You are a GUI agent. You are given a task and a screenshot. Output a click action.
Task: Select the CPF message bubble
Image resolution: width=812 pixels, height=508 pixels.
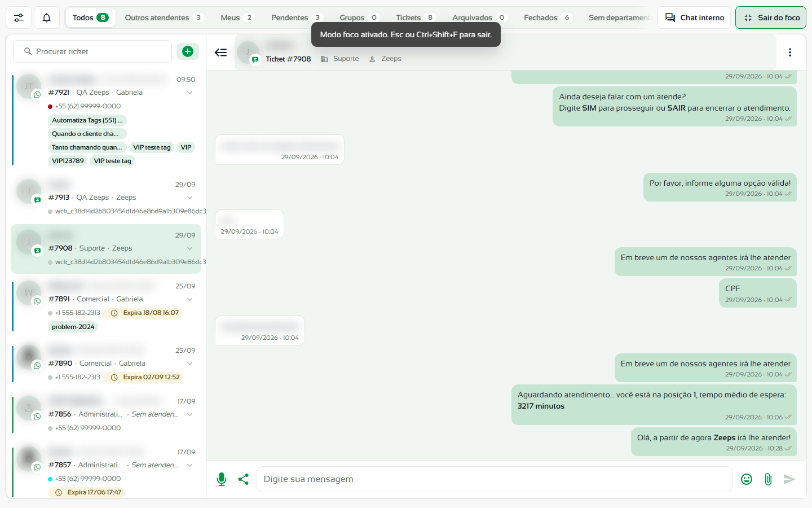point(758,293)
